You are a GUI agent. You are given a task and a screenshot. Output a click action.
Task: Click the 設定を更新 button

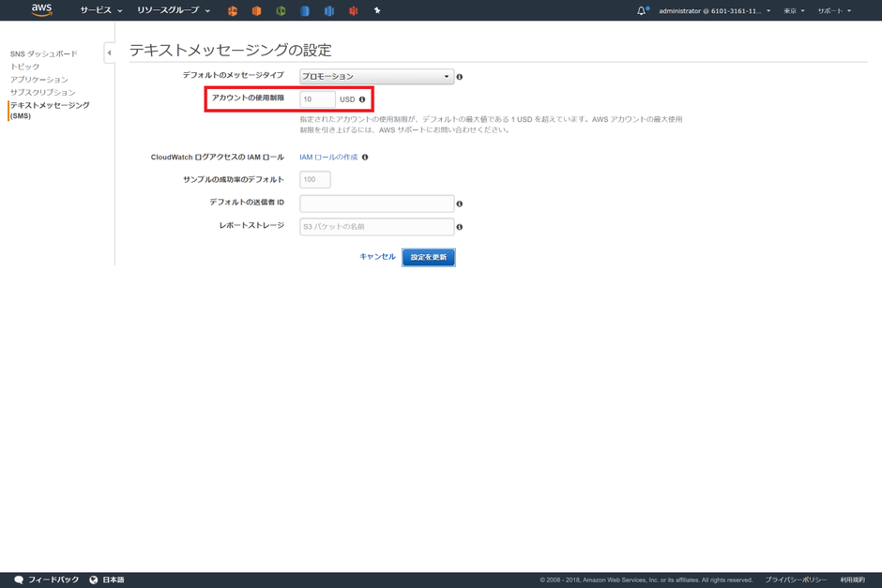pyautogui.click(x=429, y=258)
